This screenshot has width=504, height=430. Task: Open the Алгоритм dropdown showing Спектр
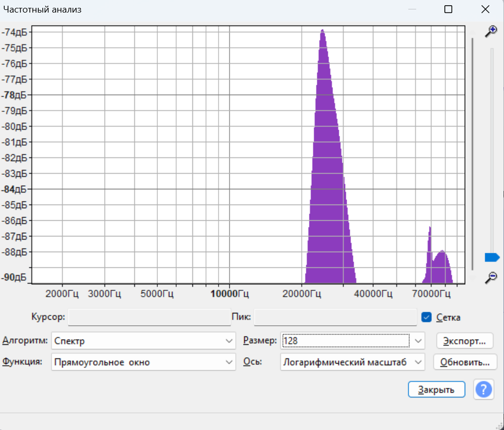[143, 341]
